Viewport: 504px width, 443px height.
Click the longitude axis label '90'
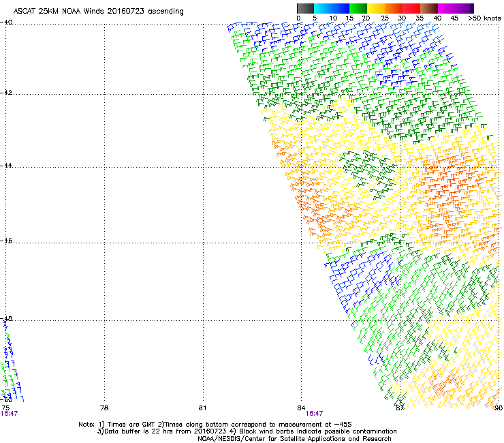[x=499, y=408]
